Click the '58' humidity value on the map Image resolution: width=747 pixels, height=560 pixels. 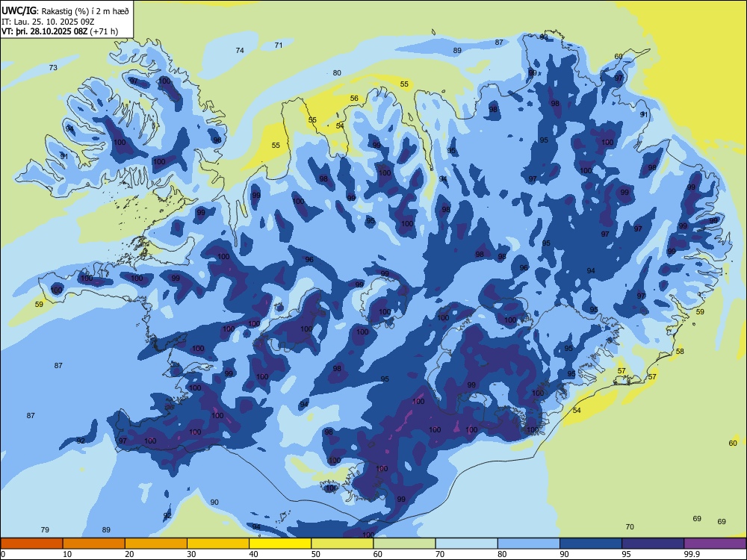(680, 352)
